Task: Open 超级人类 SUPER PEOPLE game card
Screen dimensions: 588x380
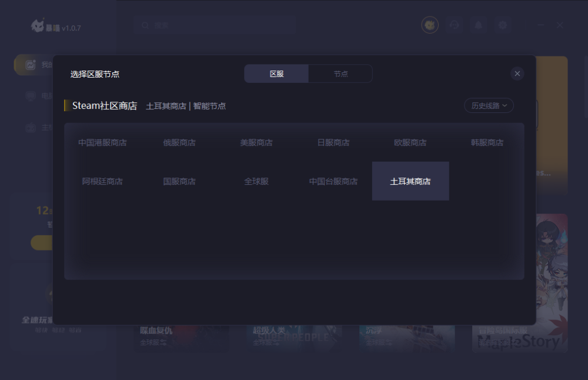Action: click(295, 338)
